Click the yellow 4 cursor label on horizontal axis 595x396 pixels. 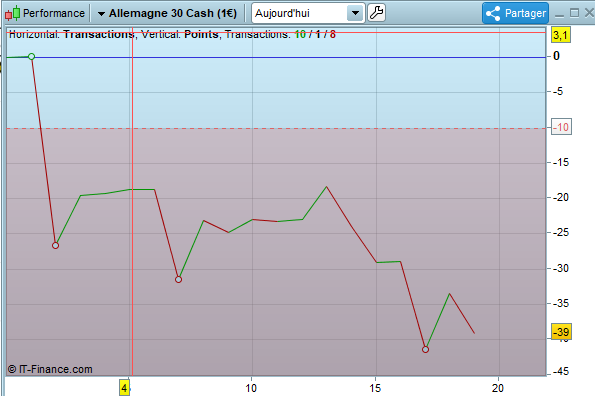[124, 388]
